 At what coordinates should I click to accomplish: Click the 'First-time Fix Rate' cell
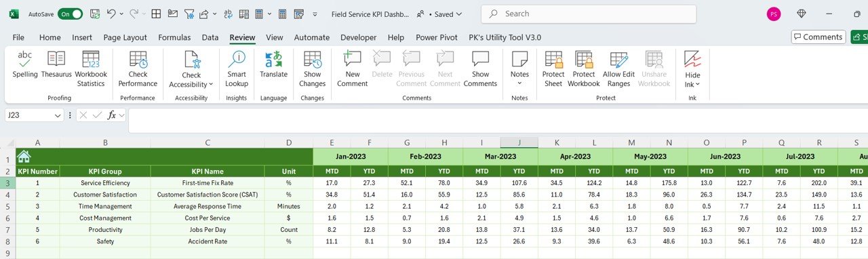(x=208, y=183)
